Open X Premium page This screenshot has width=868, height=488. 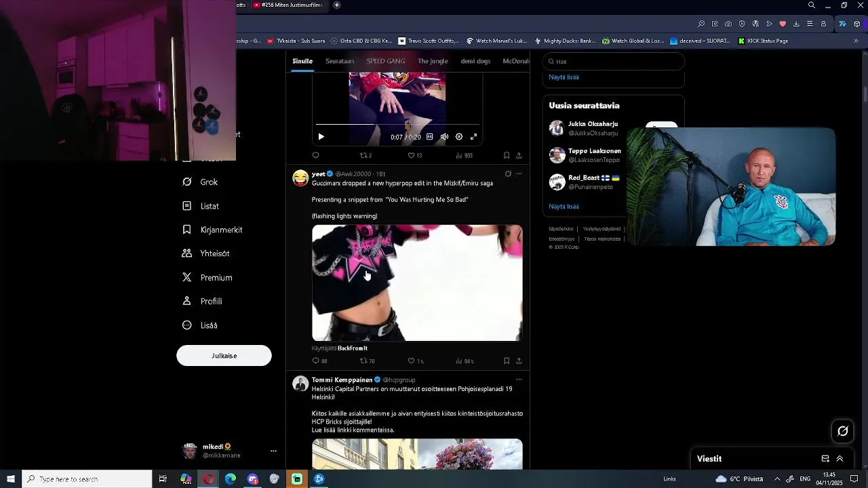pyautogui.click(x=208, y=277)
